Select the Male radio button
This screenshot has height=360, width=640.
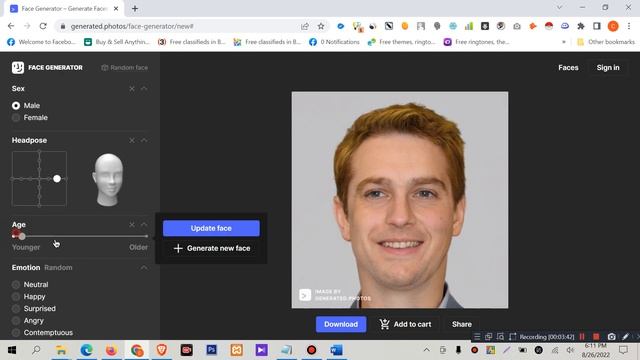point(16,106)
